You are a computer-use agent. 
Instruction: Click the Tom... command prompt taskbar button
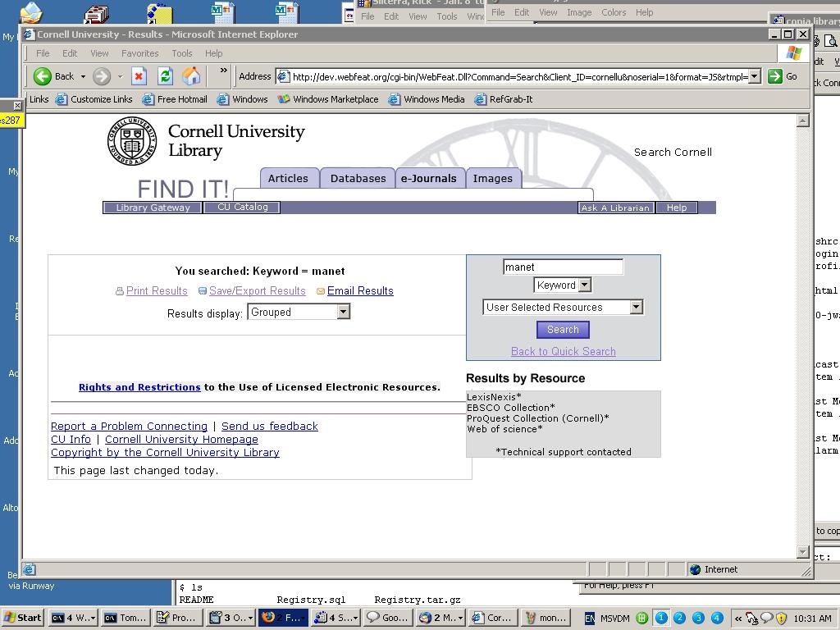pyautogui.click(x=125, y=618)
